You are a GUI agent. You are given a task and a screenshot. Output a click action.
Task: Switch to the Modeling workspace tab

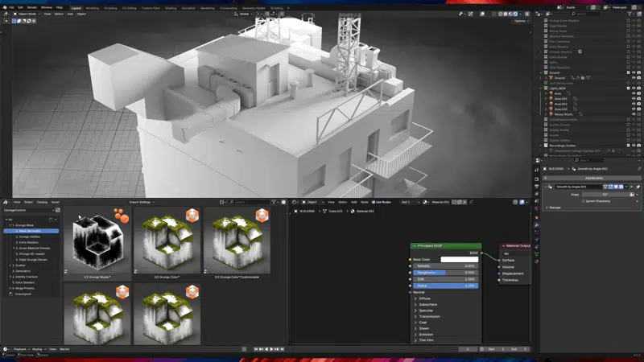[x=93, y=8]
